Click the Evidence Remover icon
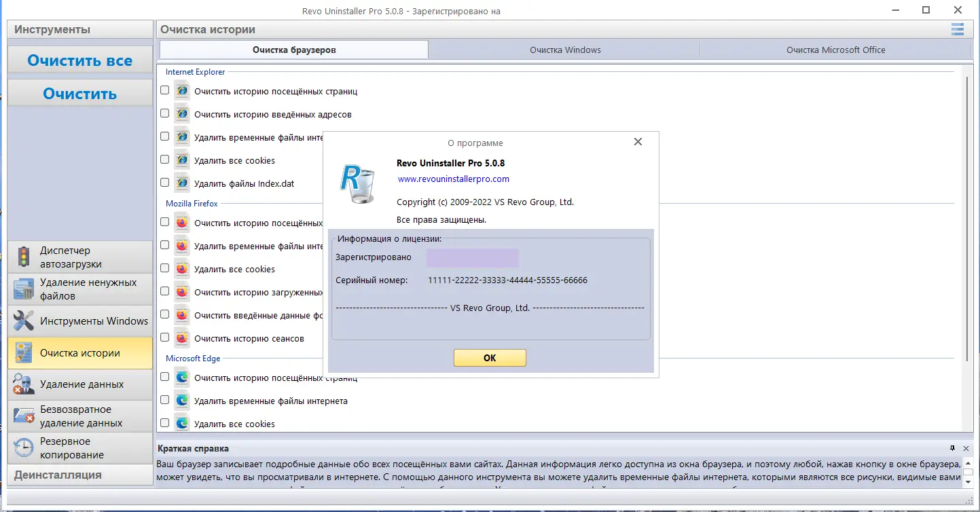Screen dimensions: 980x512 pos(24,384)
